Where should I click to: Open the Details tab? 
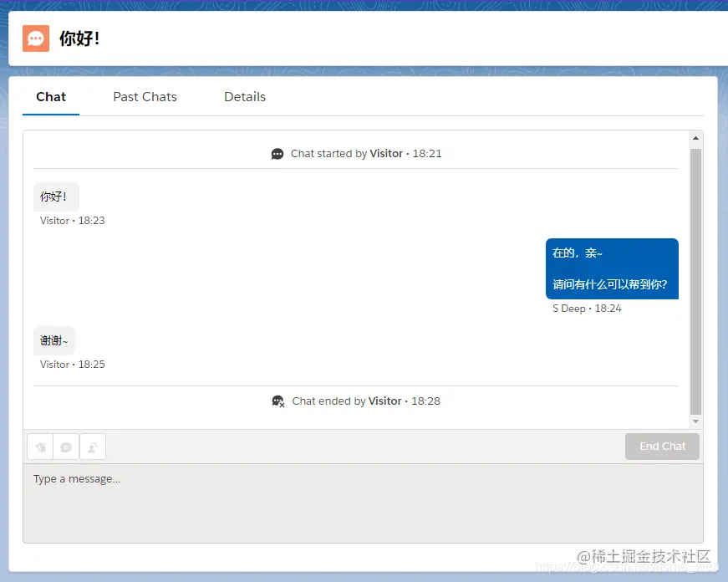(x=245, y=97)
